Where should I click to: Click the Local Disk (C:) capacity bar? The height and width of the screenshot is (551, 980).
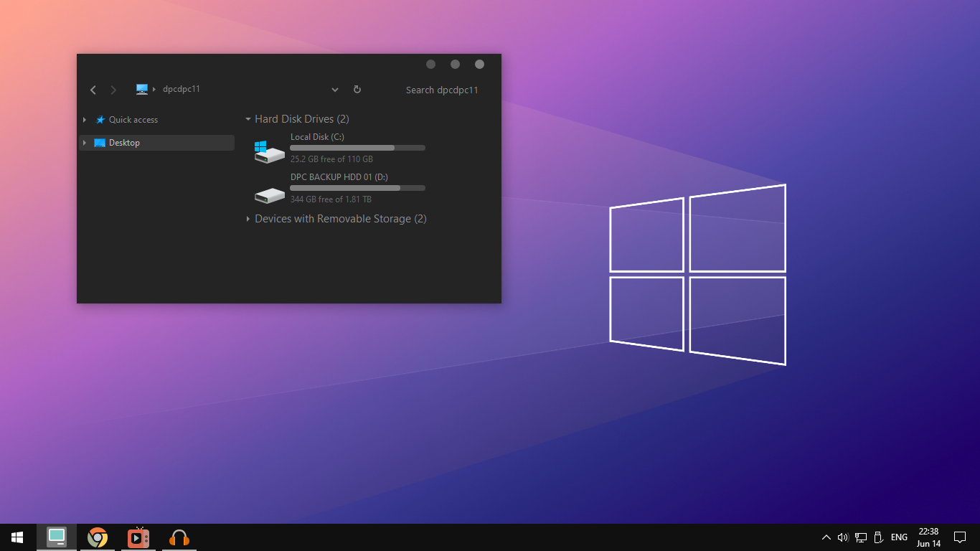[x=357, y=148]
